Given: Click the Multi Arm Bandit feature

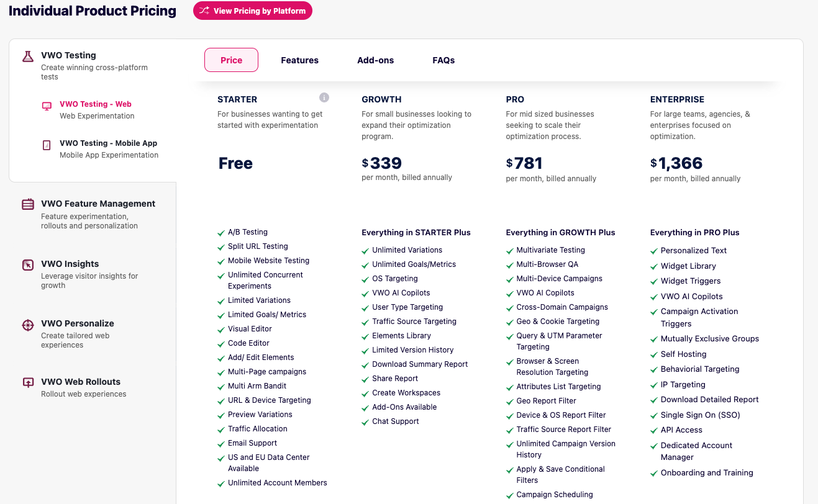Looking at the screenshot, I should tap(257, 386).
